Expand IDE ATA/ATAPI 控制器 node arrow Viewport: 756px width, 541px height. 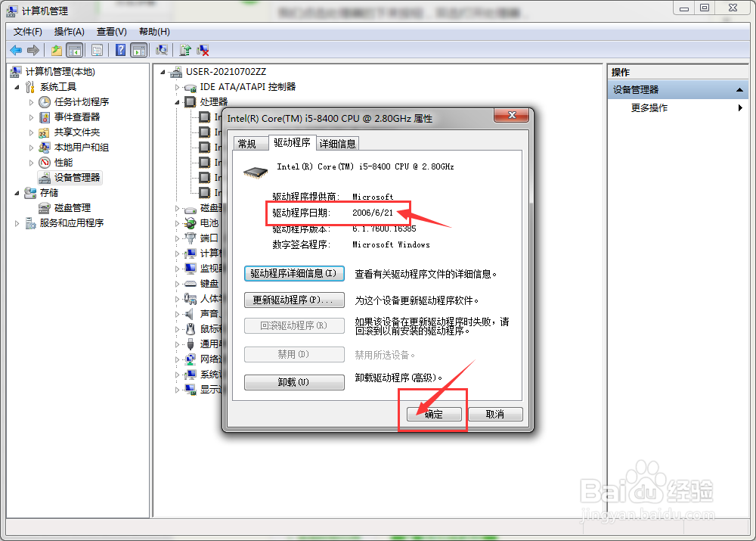(x=177, y=87)
